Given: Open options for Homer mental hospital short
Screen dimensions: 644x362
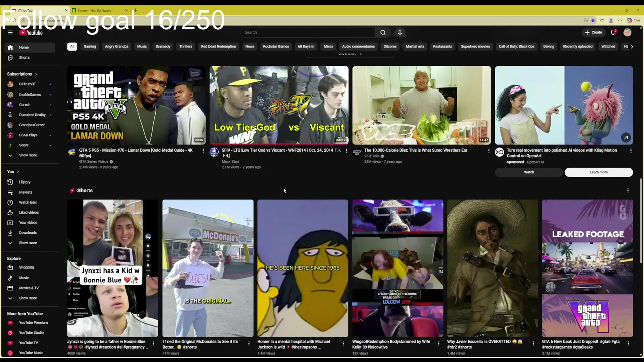Looking at the screenshot, I should pos(343,344).
